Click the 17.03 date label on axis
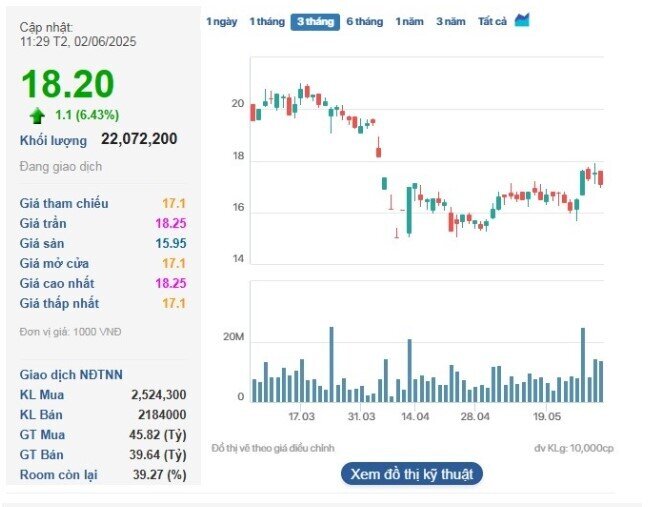This screenshot has height=507, width=650. point(301,416)
